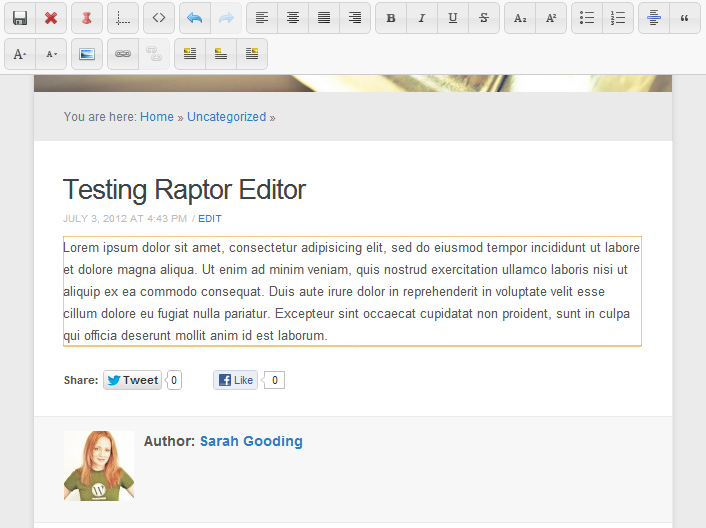Viewport: 706px width, 528px height.
Task: Go to the Home breadcrumb link
Action: [157, 117]
